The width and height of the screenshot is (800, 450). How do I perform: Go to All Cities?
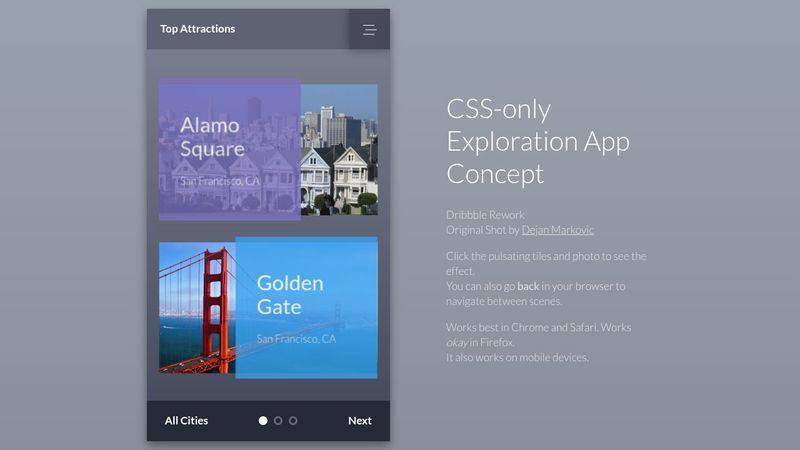coord(186,421)
